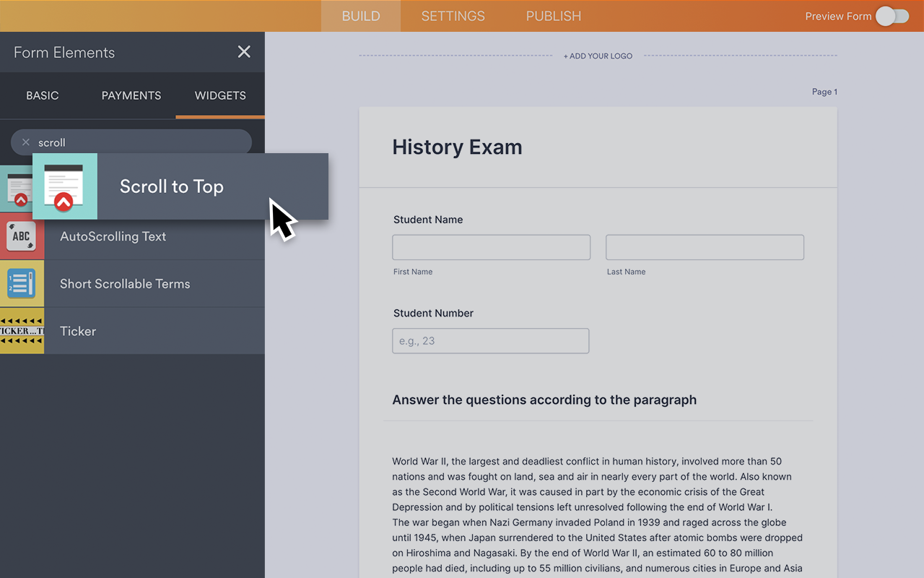The width and height of the screenshot is (924, 578).
Task: Go to the PUBLISH section
Action: [554, 16]
